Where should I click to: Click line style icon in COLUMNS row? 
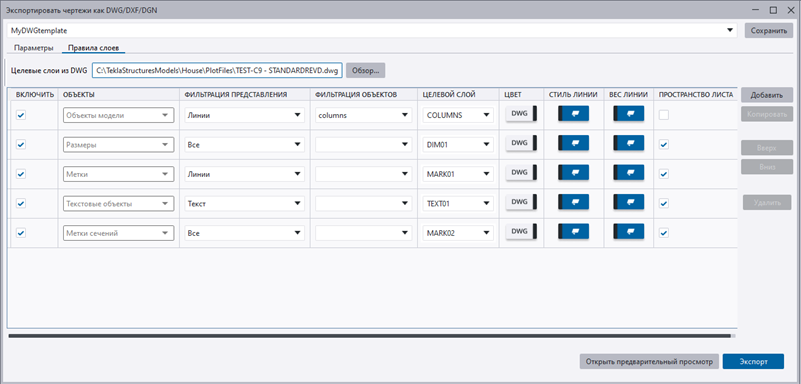click(573, 114)
